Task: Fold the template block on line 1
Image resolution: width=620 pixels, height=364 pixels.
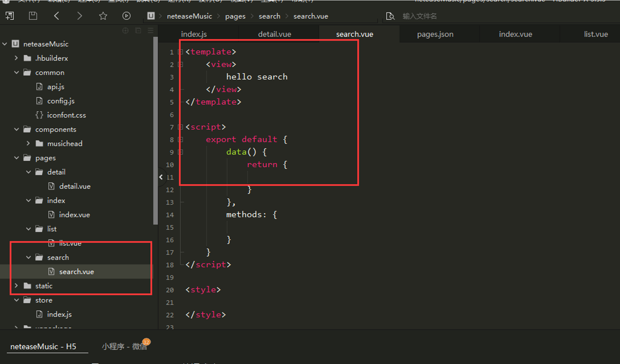Action: 181,52
